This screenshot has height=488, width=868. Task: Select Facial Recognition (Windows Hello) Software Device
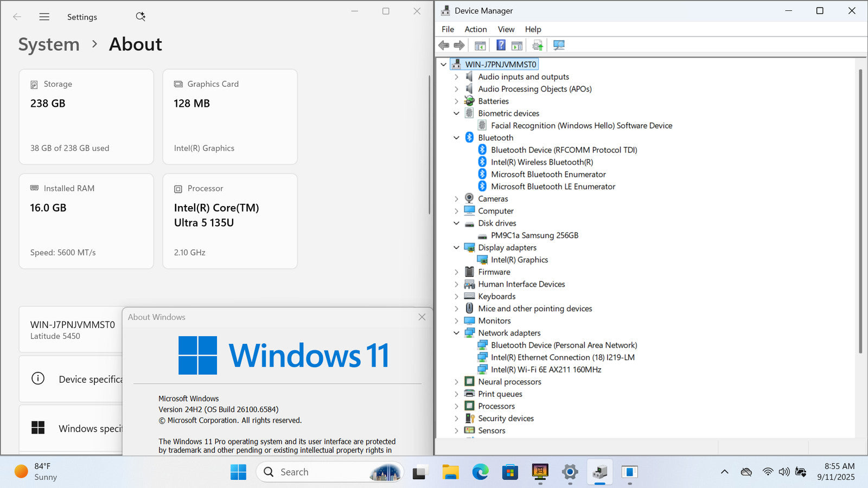[x=582, y=126]
